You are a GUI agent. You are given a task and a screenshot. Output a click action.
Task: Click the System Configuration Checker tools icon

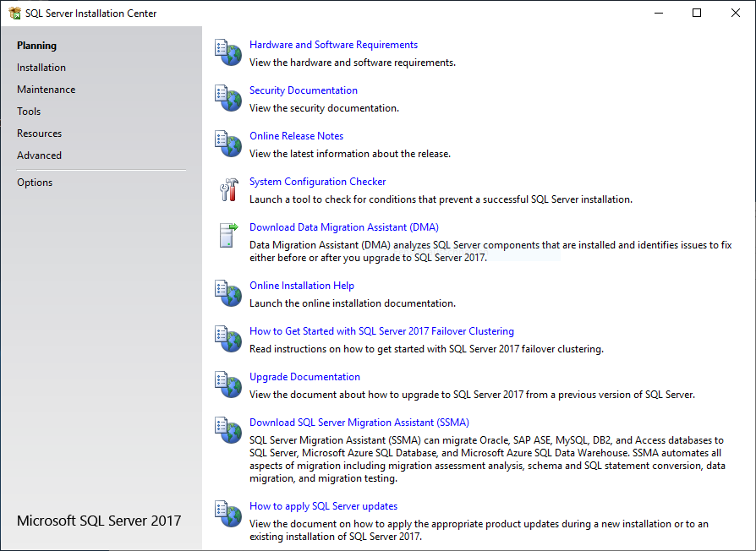[228, 189]
